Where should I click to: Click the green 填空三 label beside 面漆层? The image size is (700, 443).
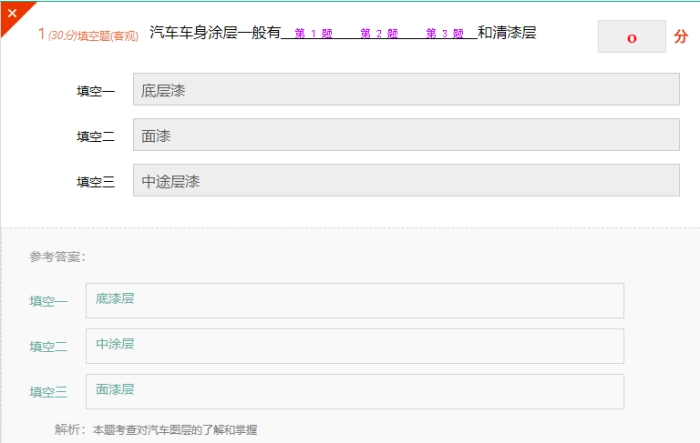click(x=49, y=392)
